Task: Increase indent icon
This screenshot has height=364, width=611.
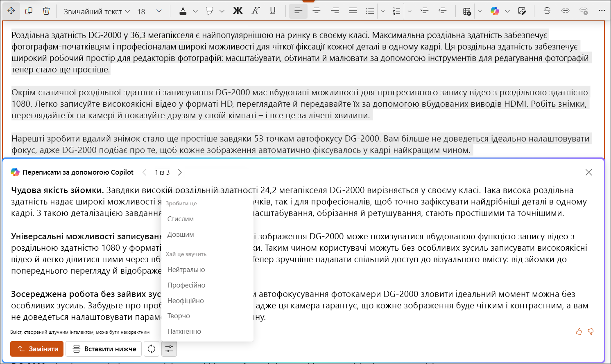Action: 425,11
